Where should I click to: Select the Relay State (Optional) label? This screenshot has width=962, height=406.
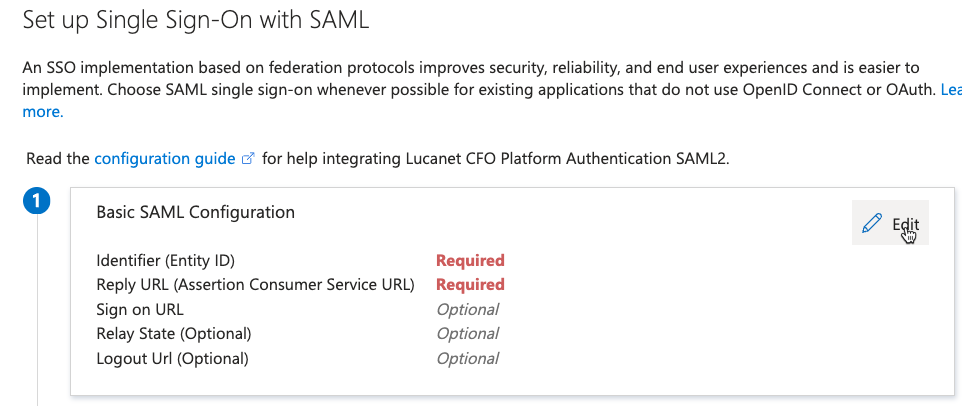174,333
